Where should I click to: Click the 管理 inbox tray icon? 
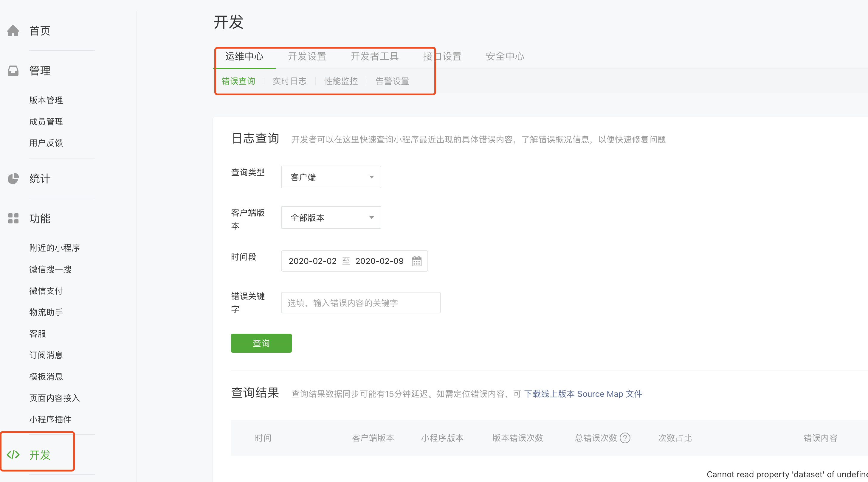tap(13, 71)
